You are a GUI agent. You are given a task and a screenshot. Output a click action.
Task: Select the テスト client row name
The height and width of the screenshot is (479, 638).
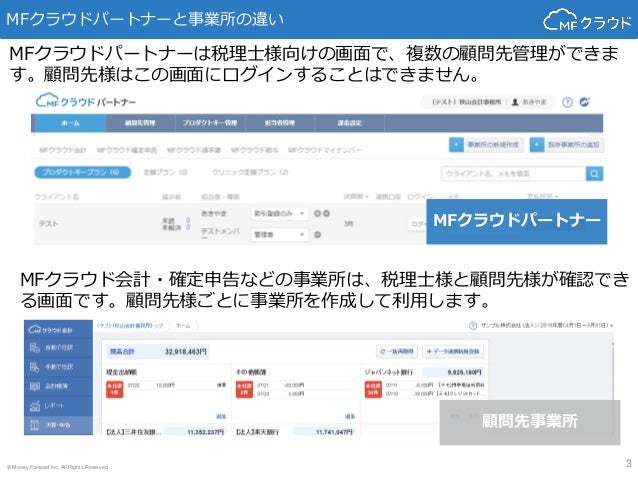tap(48, 223)
